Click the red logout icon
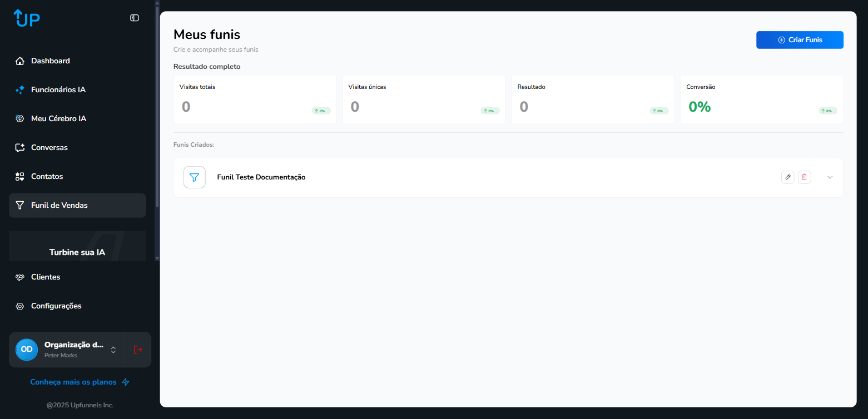The image size is (868, 419). coord(138,350)
